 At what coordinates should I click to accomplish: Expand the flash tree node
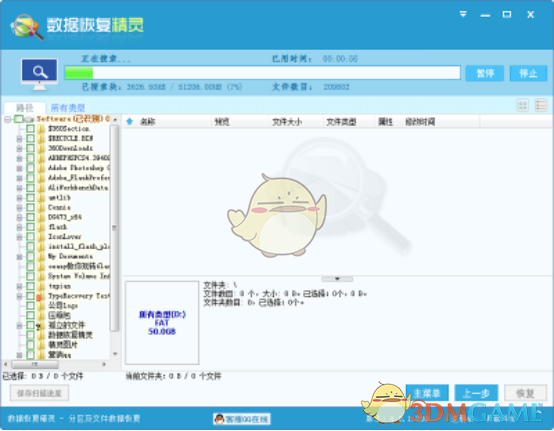[19, 227]
